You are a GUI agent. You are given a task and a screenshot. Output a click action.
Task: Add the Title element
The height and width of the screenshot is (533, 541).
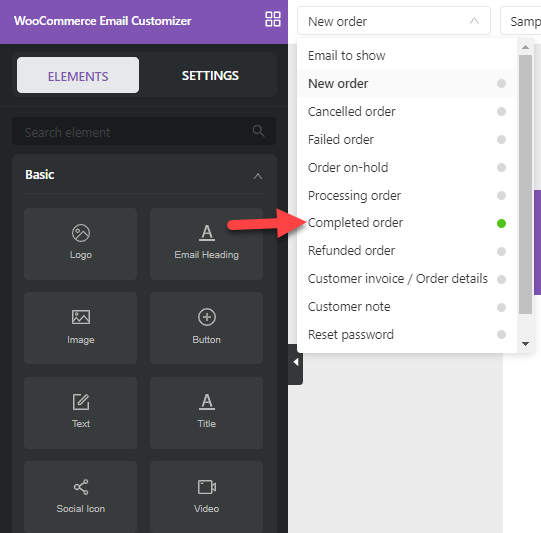tap(206, 413)
